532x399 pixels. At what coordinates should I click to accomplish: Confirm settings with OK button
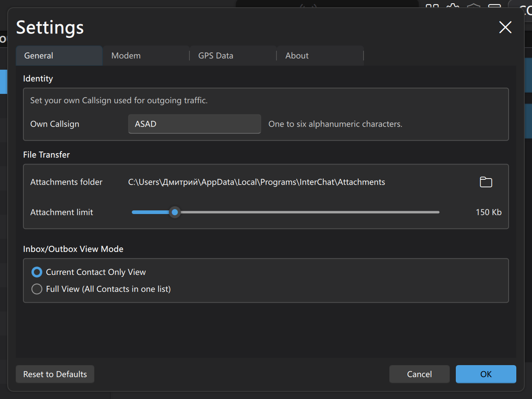(486, 374)
